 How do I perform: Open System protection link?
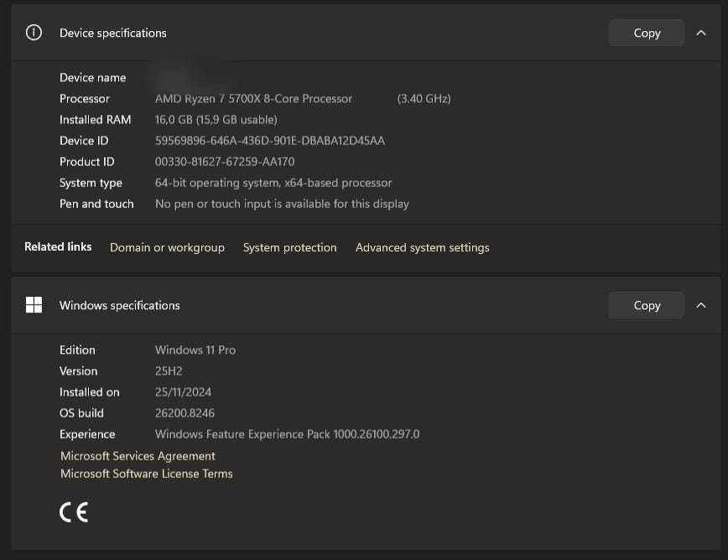click(x=289, y=247)
